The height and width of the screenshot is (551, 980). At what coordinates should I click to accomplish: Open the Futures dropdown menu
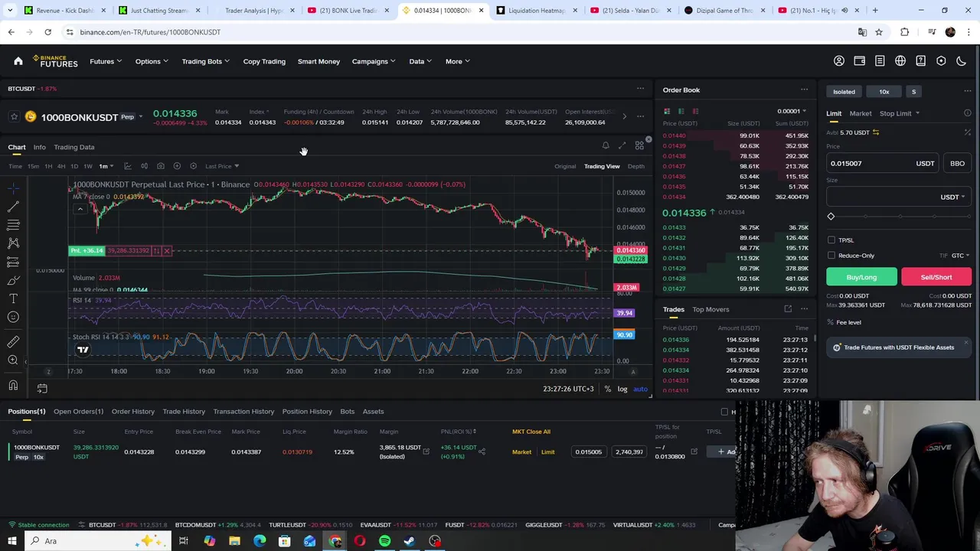(x=105, y=61)
